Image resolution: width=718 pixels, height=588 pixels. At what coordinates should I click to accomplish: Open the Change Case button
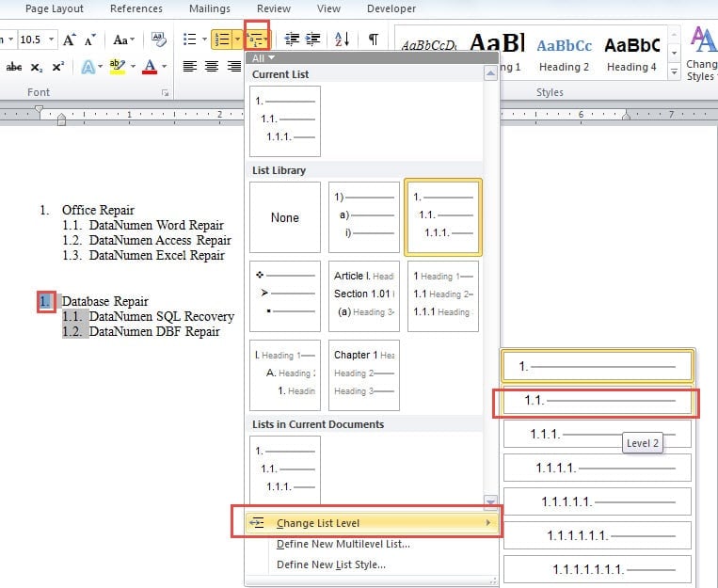coord(123,40)
